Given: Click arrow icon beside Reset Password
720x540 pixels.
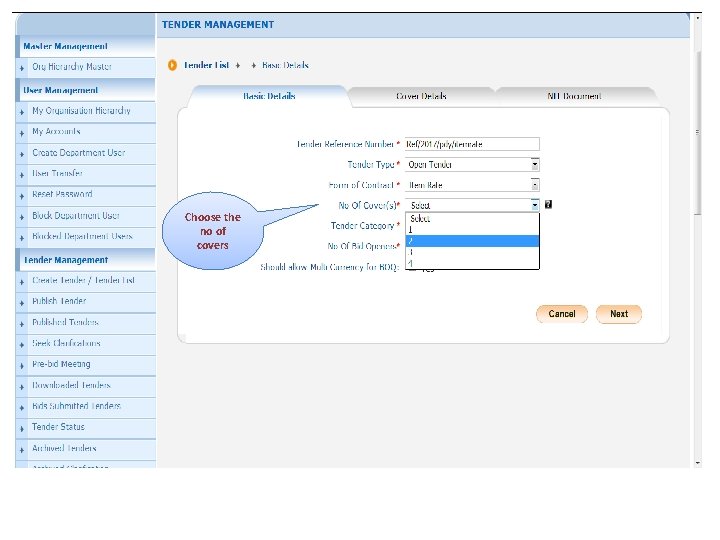Looking at the screenshot, I should 22,196.
